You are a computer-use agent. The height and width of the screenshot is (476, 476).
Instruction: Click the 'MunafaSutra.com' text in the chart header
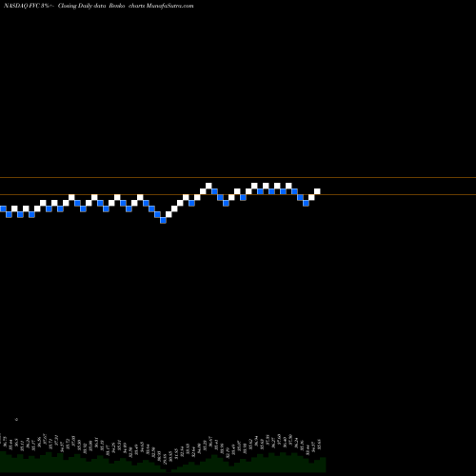(x=169, y=6)
